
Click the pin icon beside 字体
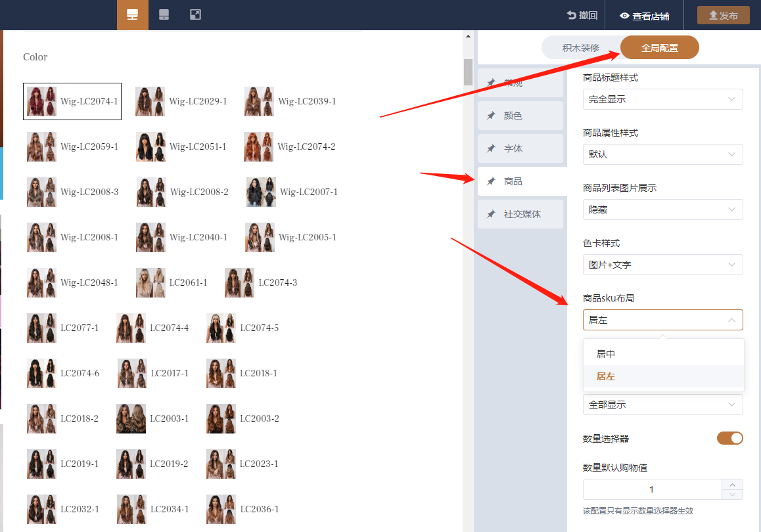[491, 148]
